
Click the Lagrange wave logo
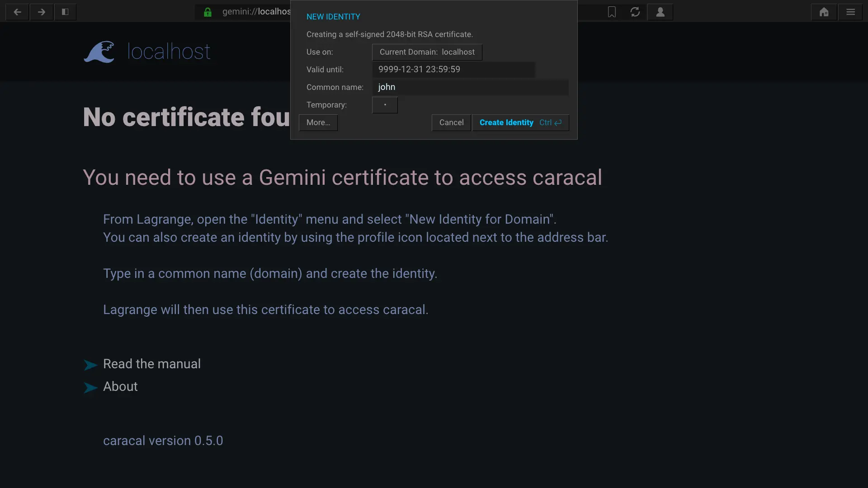[99, 52]
